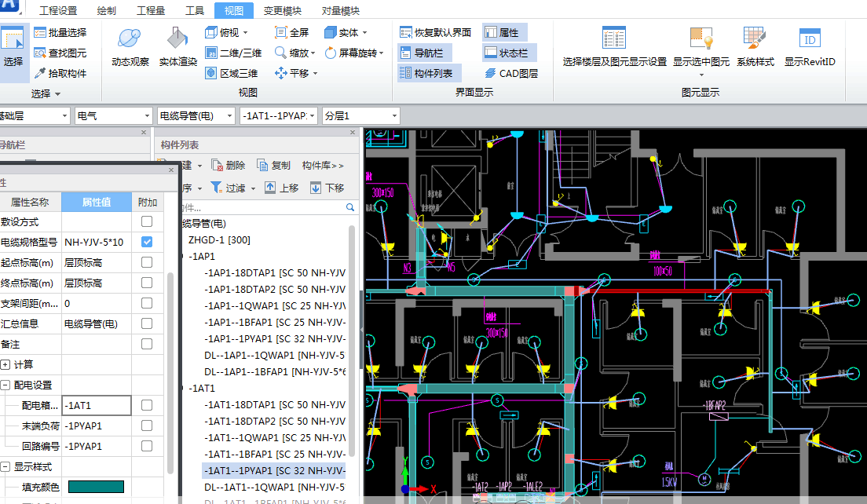This screenshot has height=504, width=867.
Task: Click the 拾取构件 pick component icon
Action: point(40,73)
